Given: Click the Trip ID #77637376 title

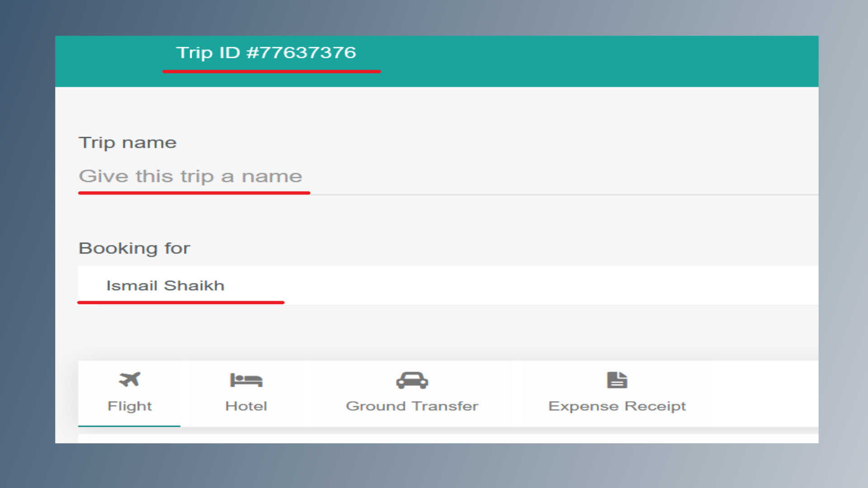Looking at the screenshot, I should point(266,53).
